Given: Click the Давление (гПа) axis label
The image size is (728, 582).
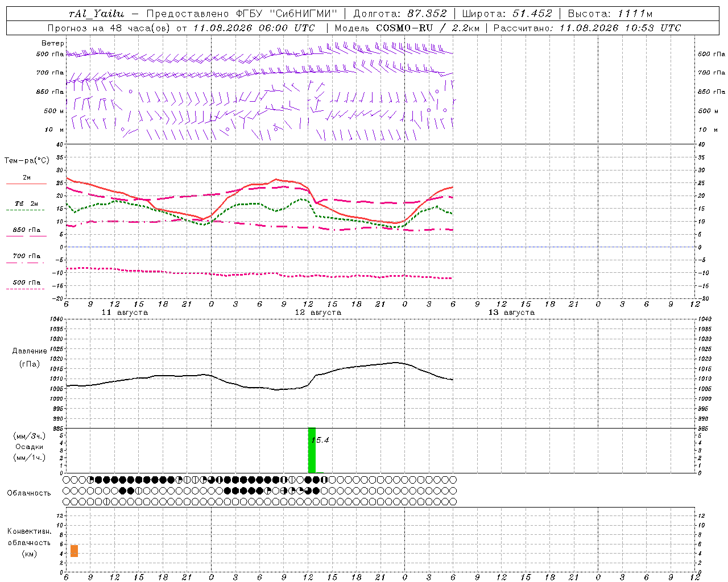Looking at the screenshot, I should coord(30,357).
